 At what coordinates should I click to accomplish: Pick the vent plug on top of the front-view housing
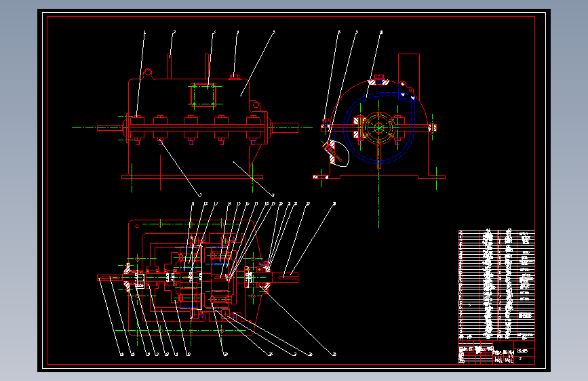pos(235,77)
